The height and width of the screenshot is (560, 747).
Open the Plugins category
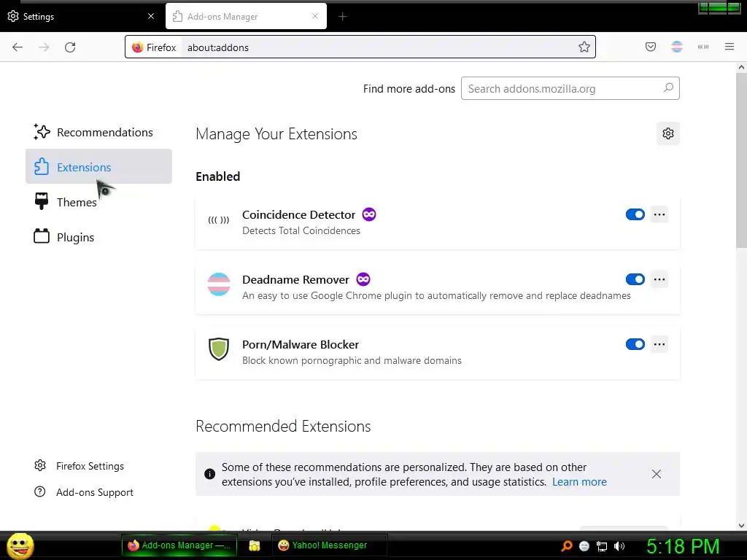(x=98, y=237)
